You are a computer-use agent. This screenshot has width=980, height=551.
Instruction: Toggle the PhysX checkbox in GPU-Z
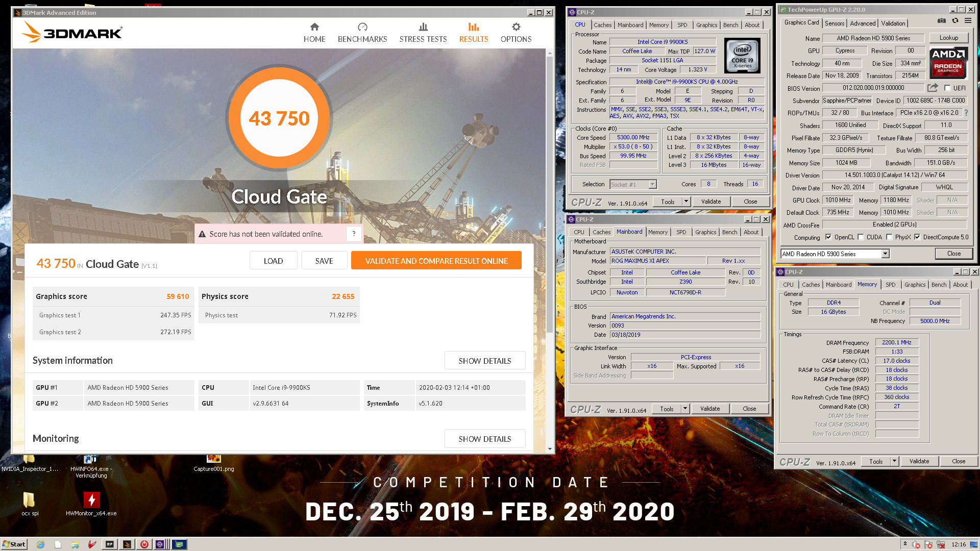pos(890,237)
